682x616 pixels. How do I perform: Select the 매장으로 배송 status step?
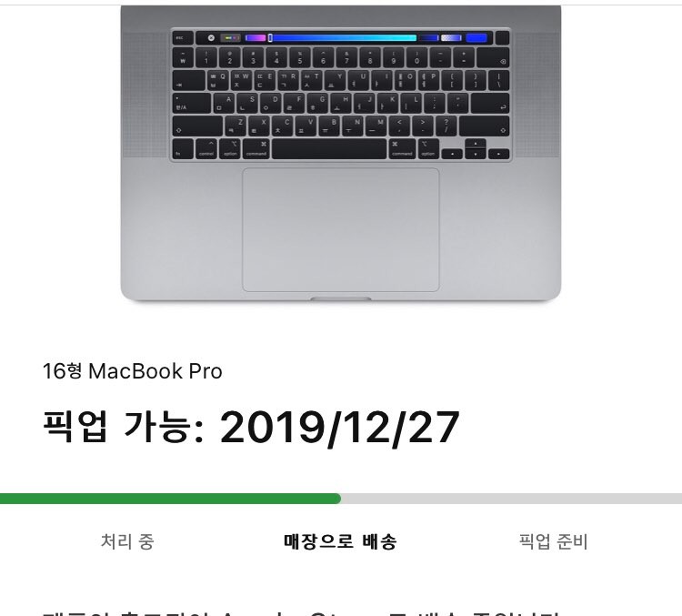coord(340,541)
